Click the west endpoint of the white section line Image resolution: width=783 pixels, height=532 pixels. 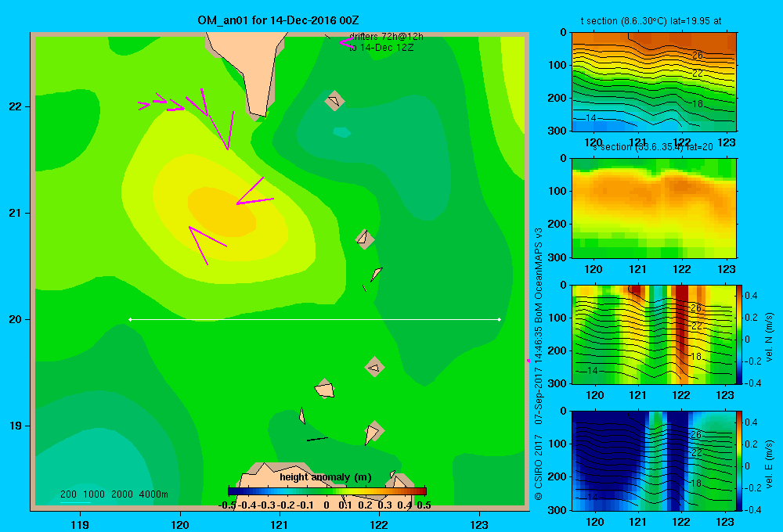click(x=130, y=319)
